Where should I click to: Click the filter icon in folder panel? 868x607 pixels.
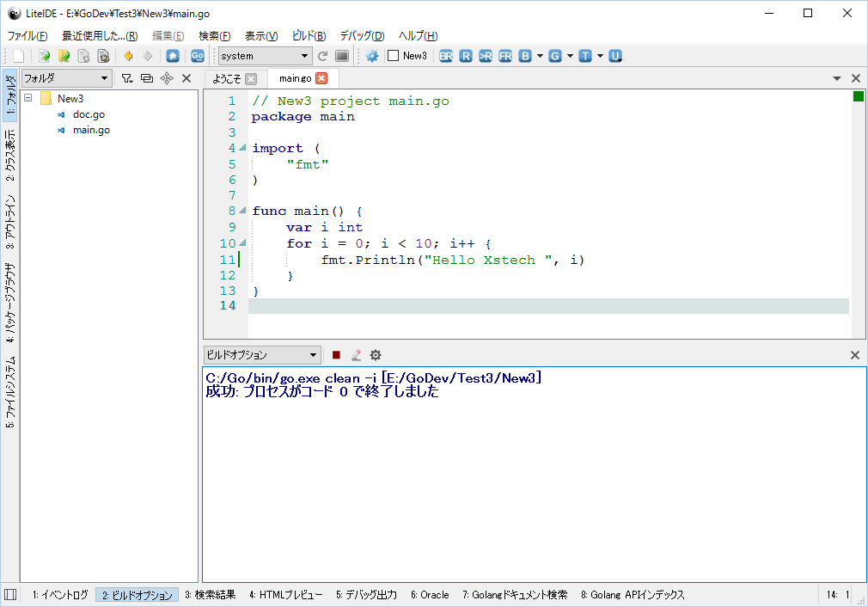(127, 78)
